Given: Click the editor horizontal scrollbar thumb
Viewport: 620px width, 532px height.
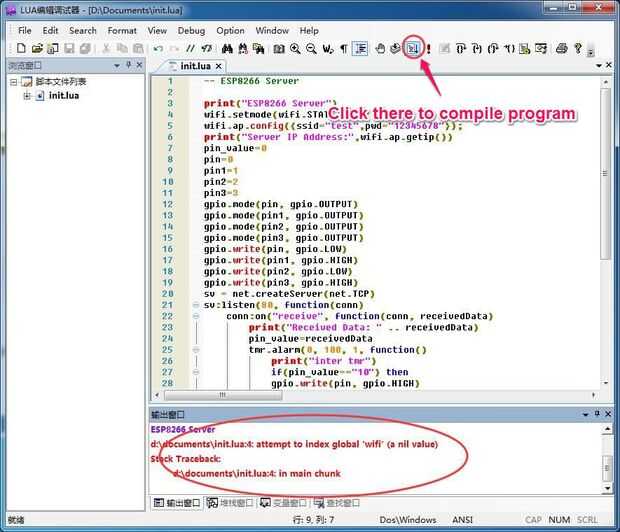Looking at the screenshot, I should 223,395.
